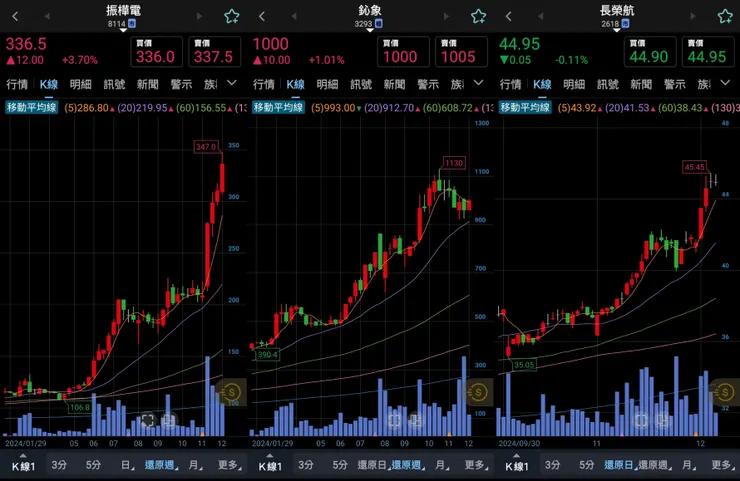
Task: Click the (5)286.80 moving average value
Action: 87,108
